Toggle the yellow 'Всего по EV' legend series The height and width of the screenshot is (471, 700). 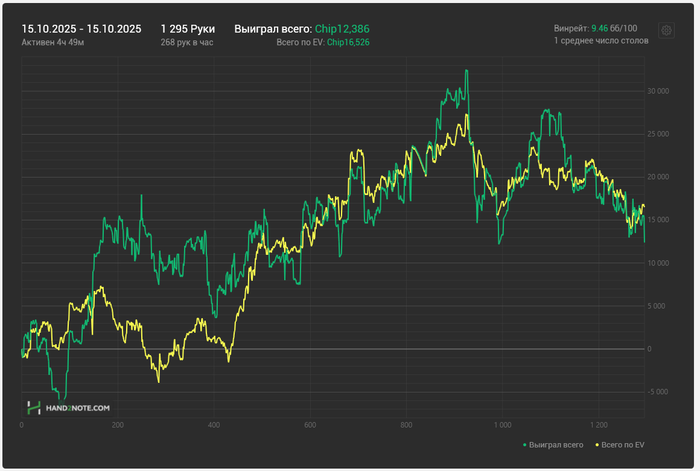620,445
